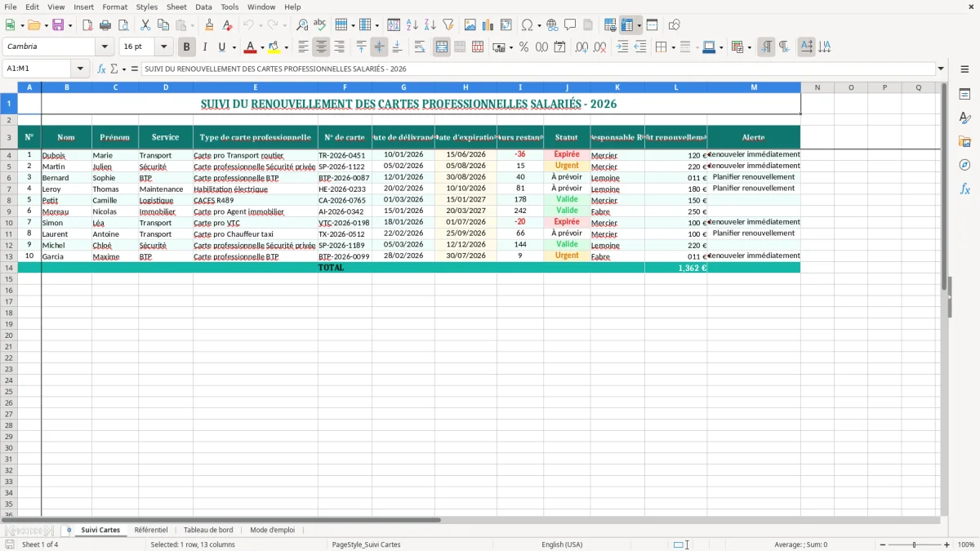Viewport: 980px width, 551px height.
Task: Open the paste options dropdown arrow
Action: coord(193,25)
